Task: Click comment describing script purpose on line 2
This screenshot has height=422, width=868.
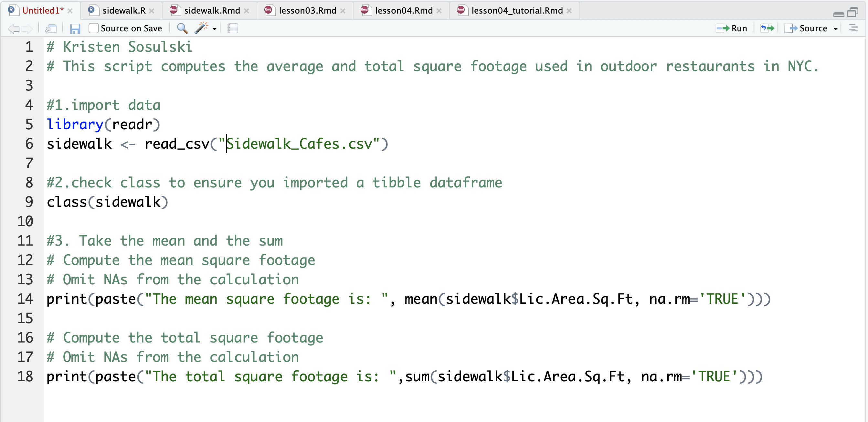Action: click(433, 66)
